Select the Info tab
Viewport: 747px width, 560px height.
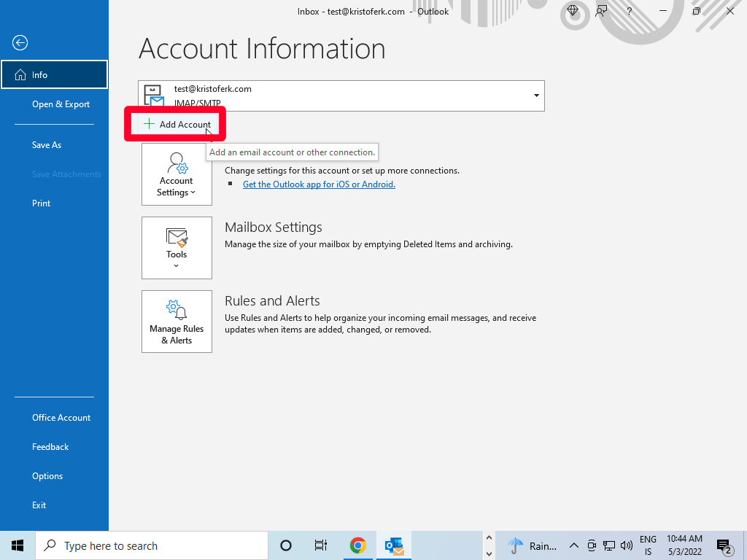54,74
